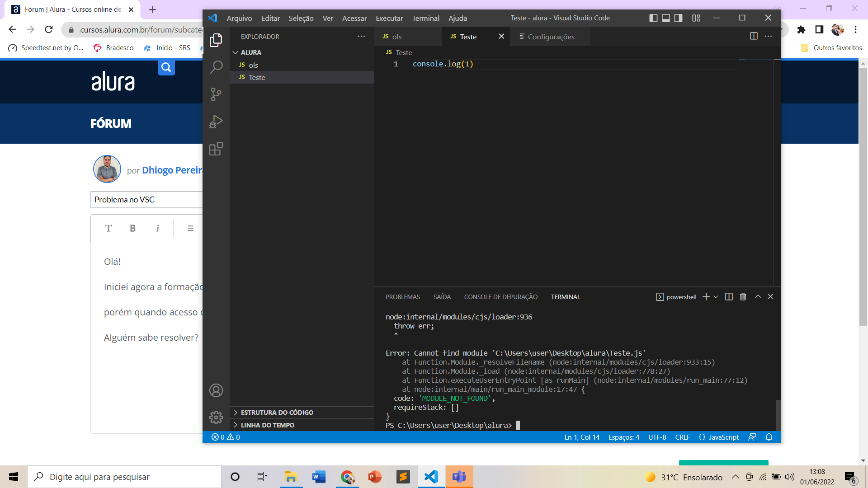Open the Manage gear icon in VS Code
The height and width of the screenshot is (488, 868).
coord(216,417)
